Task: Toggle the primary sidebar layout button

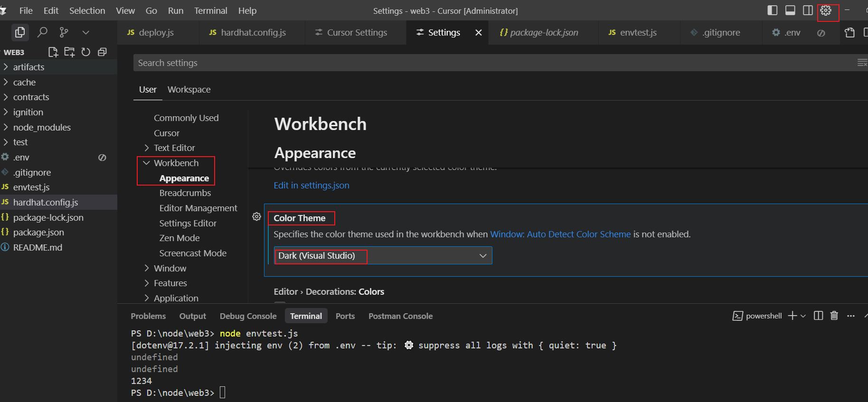Action: [773, 10]
